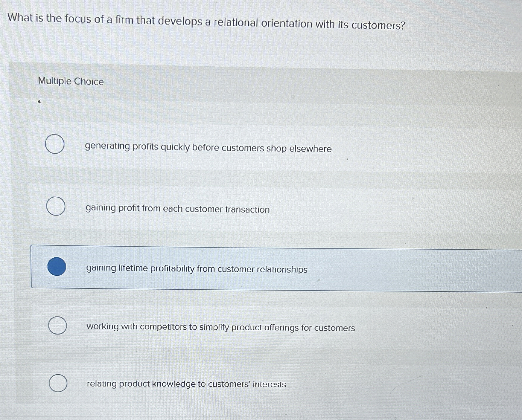522x420 pixels.
Task: Click the label 'gaining lifetime profitability from customer relationships'
Action: click(x=197, y=269)
